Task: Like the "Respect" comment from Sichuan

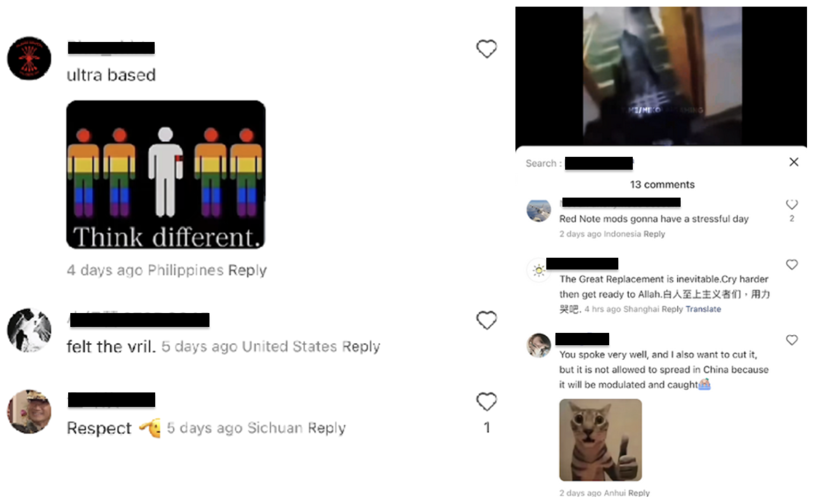Action: coord(486,401)
